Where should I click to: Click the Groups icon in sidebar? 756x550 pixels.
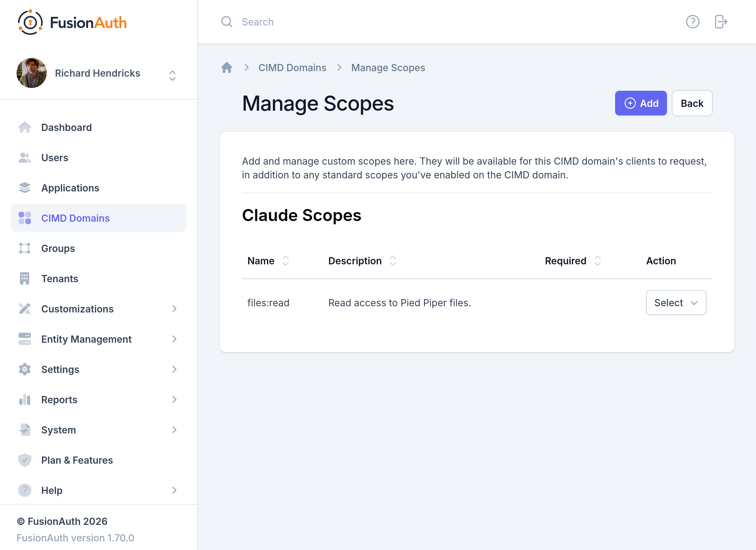(25, 248)
